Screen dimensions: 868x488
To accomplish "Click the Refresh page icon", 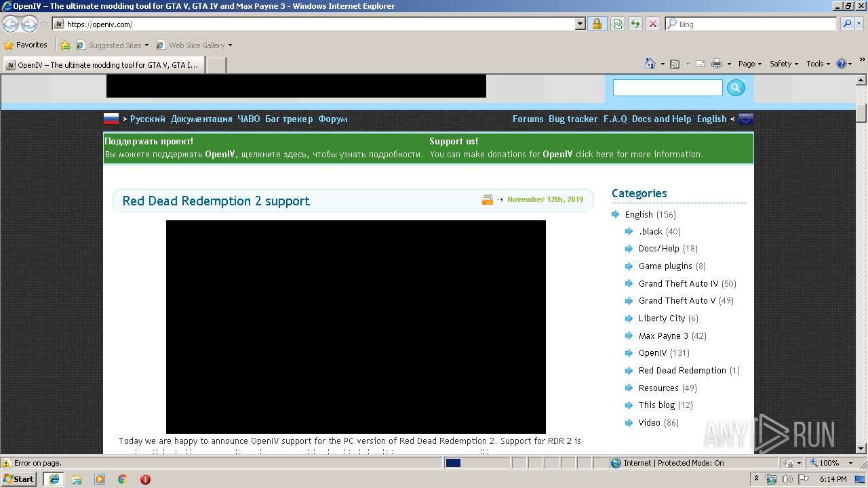I will (635, 24).
